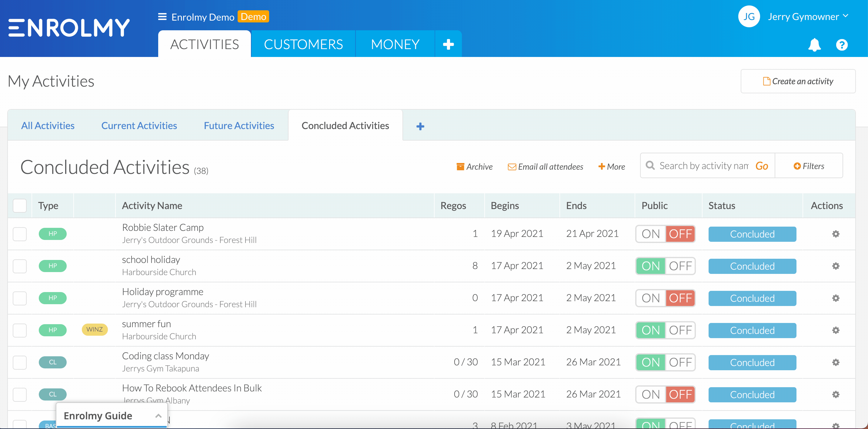868x429 pixels.
Task: Open actions gear for How To Rebook Attendees
Action: coord(836,394)
